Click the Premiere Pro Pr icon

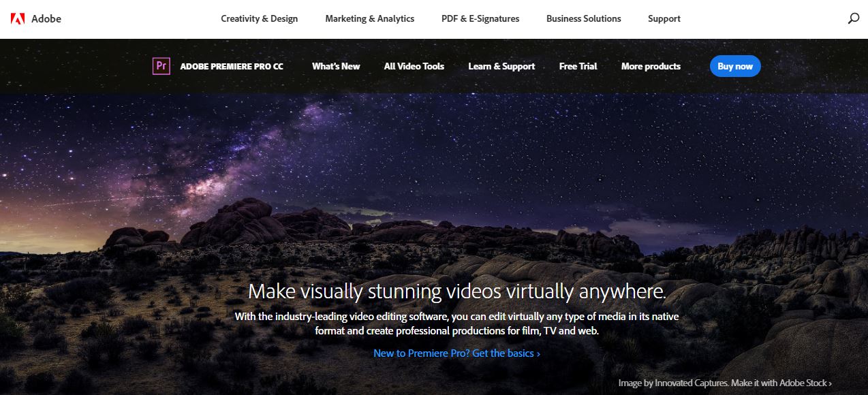point(161,66)
